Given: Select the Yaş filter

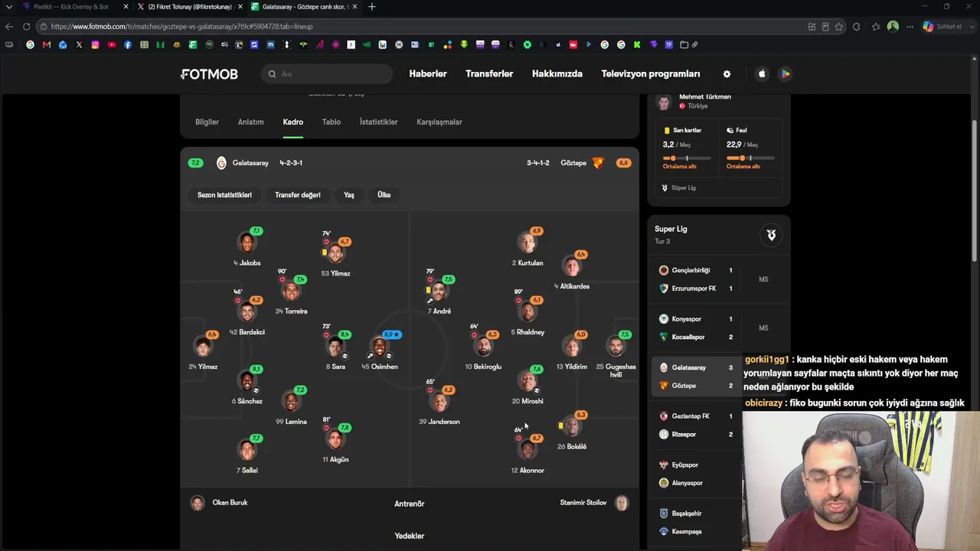Looking at the screenshot, I should coord(349,195).
